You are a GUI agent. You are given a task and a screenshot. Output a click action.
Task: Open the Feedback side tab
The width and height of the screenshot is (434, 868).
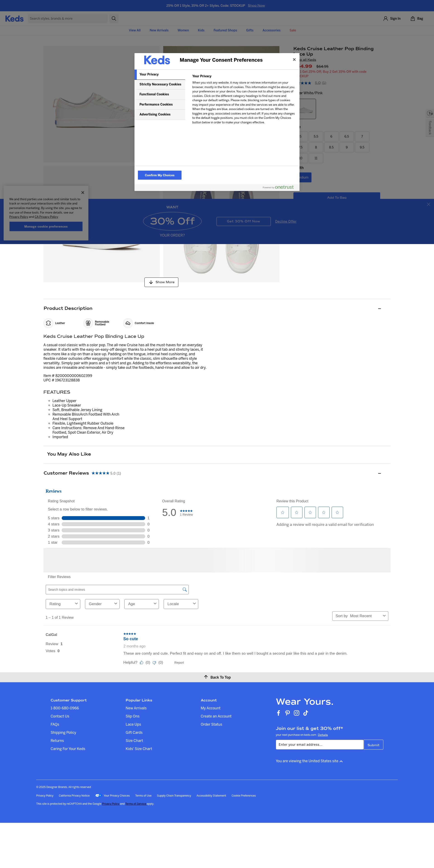[x=430, y=128]
